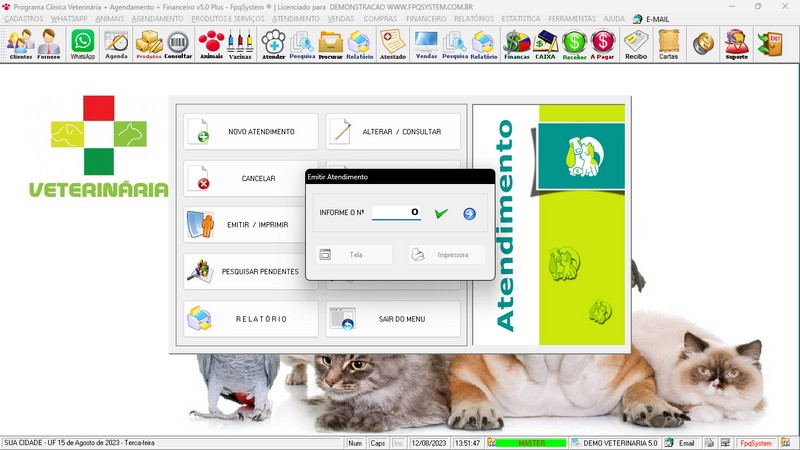Open Relatório icon next to Procurar
The image size is (800, 450).
[x=359, y=44]
